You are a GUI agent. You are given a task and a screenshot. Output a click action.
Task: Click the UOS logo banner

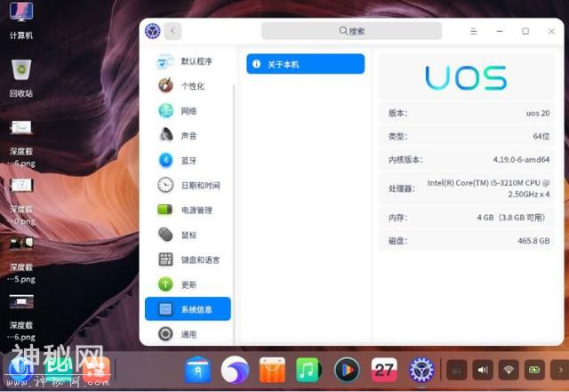click(x=466, y=77)
